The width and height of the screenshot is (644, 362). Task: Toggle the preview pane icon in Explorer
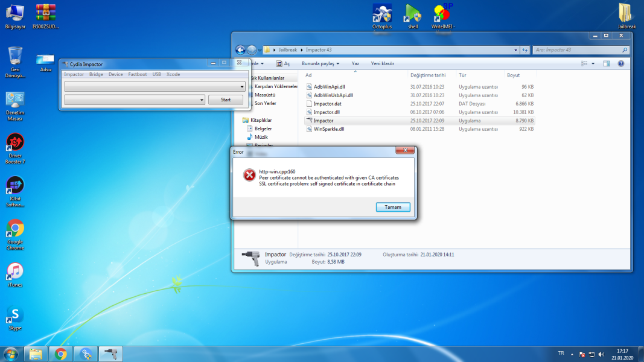click(607, 63)
